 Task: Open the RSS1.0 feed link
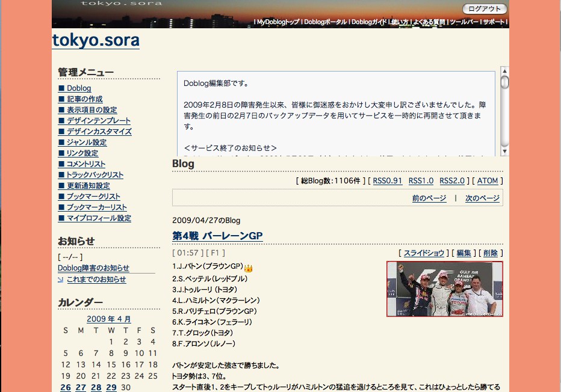pyautogui.click(x=421, y=181)
